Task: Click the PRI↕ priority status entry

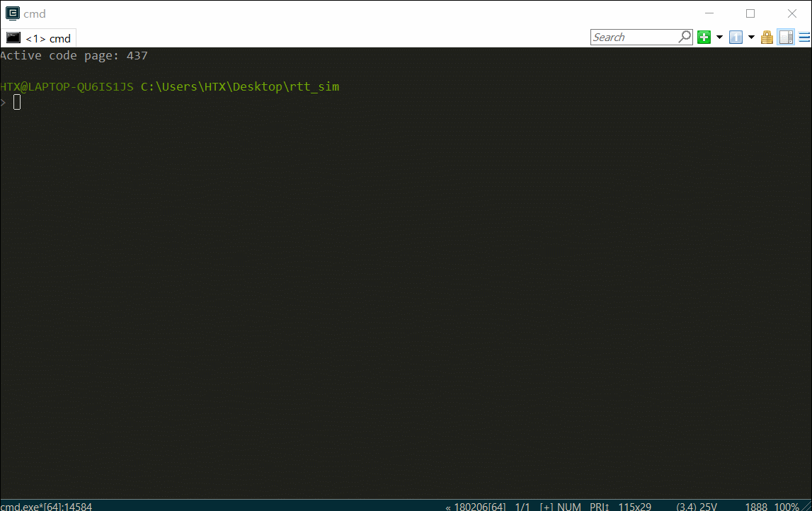Action: pyautogui.click(x=599, y=506)
